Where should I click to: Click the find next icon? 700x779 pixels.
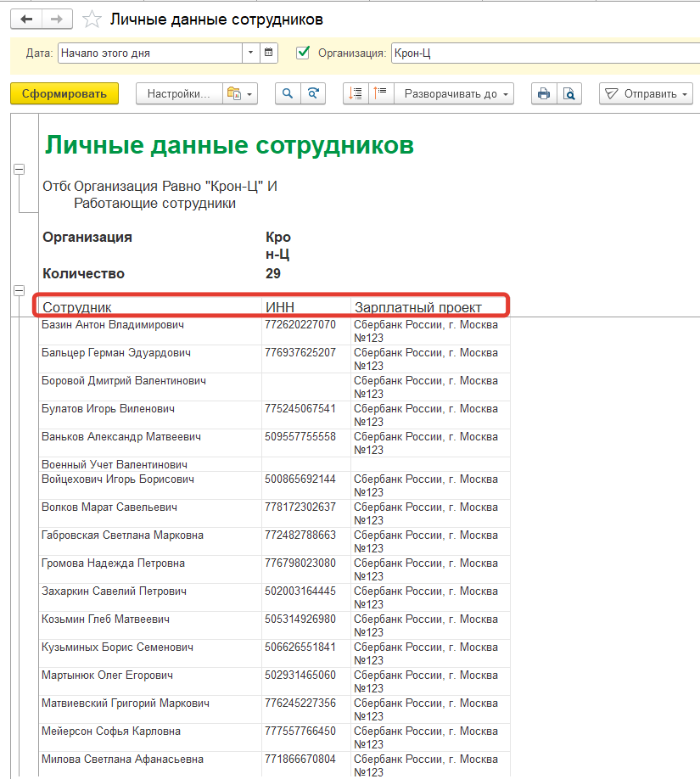point(314,94)
